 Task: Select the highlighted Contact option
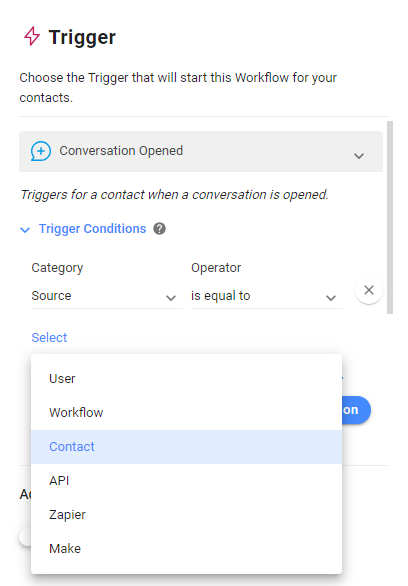click(x=186, y=447)
